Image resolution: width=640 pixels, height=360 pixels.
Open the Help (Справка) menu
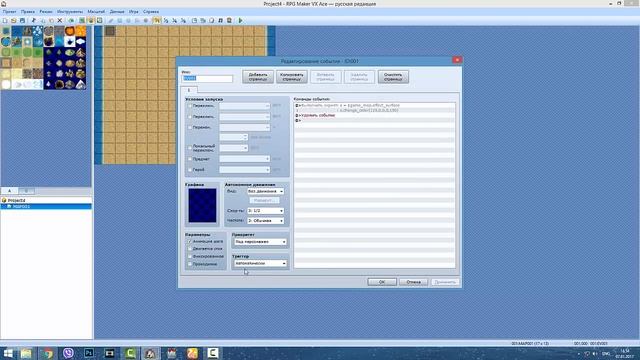151,12
